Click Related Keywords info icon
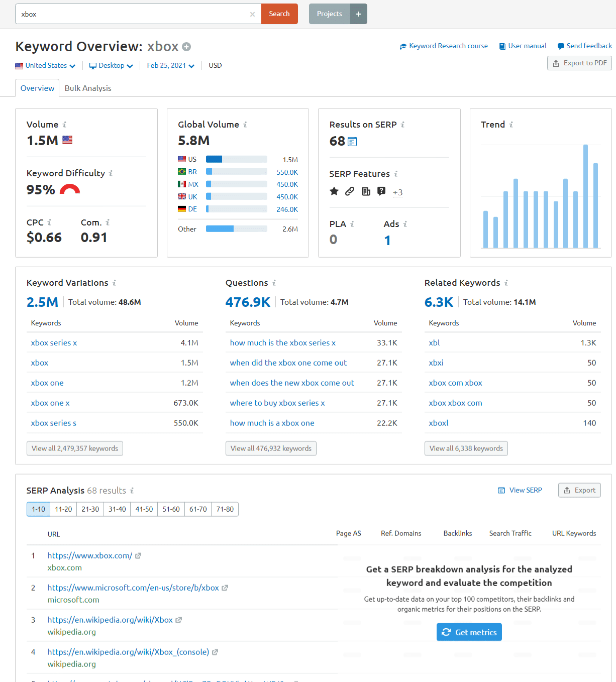 click(x=506, y=283)
